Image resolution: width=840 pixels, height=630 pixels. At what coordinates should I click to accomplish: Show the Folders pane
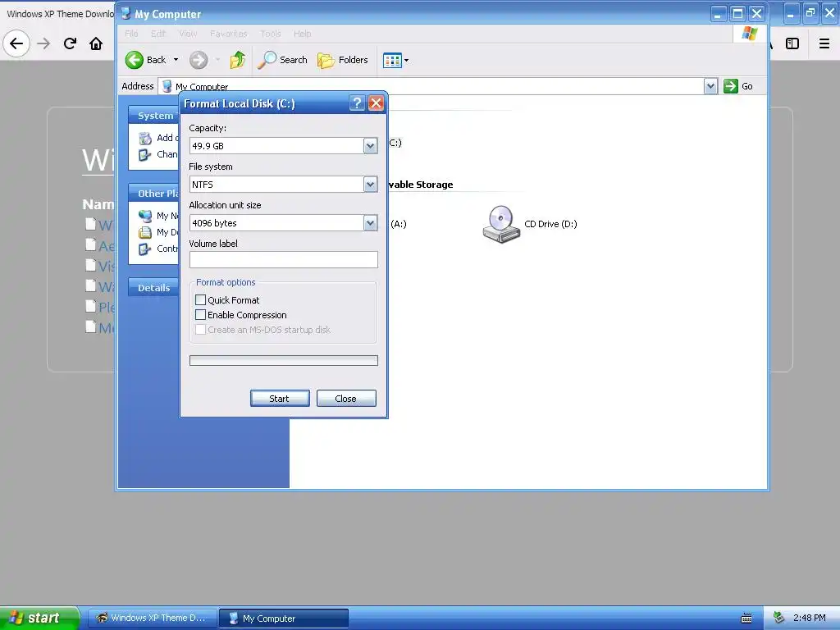click(343, 60)
